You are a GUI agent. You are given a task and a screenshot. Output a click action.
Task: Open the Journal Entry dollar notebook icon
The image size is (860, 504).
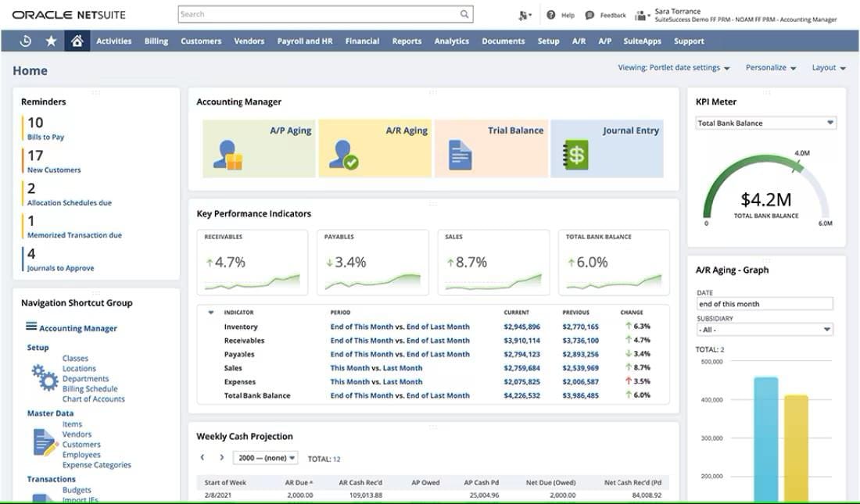click(x=575, y=155)
